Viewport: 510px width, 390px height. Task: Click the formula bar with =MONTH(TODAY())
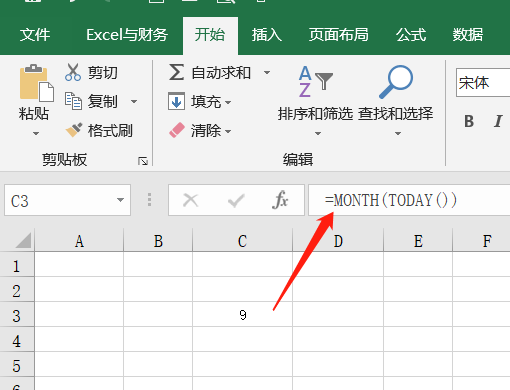point(409,200)
